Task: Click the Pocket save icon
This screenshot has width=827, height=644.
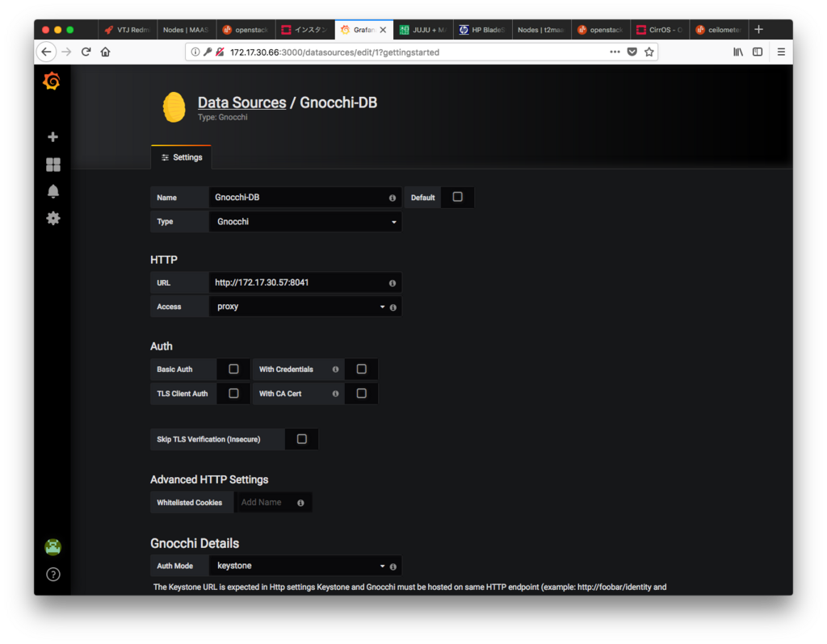Action: (x=632, y=52)
